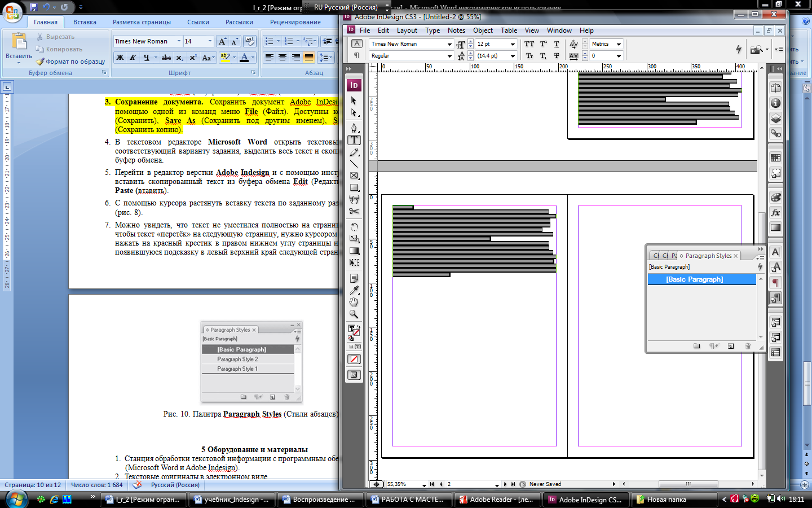Image resolution: width=812 pixels, height=508 pixels.
Task: Open Word font name dropdown
Action: pyautogui.click(x=179, y=41)
